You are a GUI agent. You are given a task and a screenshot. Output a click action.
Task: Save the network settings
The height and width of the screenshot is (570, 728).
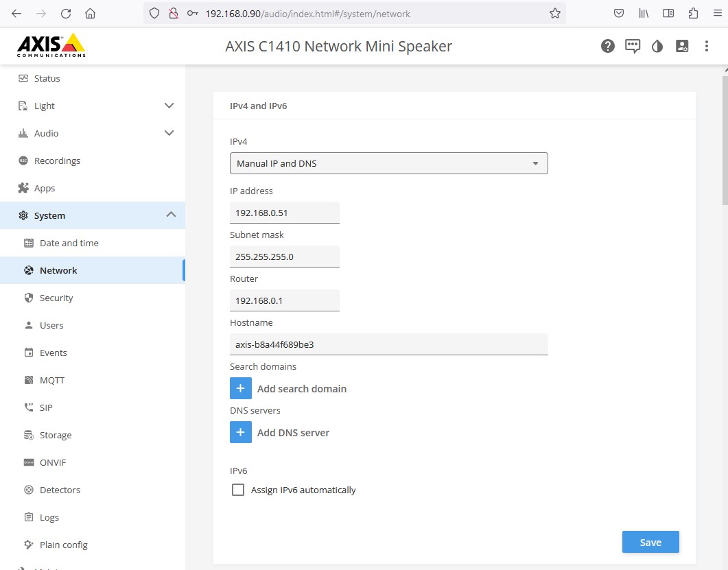pos(650,542)
